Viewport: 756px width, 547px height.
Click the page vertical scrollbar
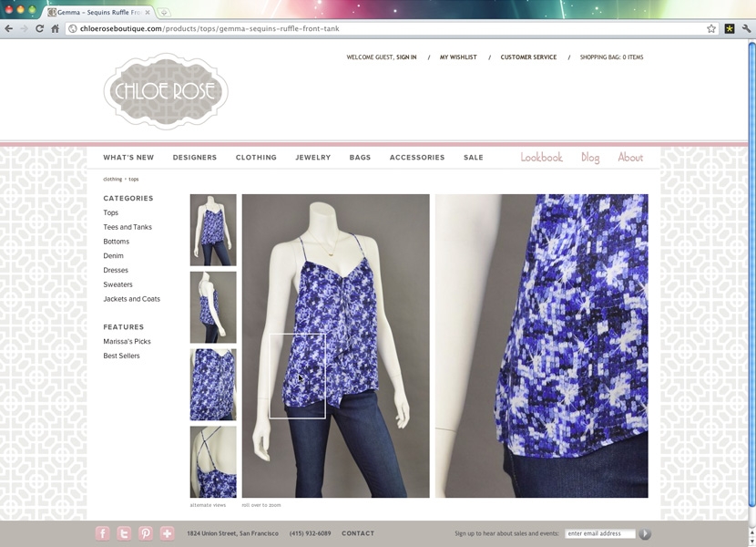(751, 275)
